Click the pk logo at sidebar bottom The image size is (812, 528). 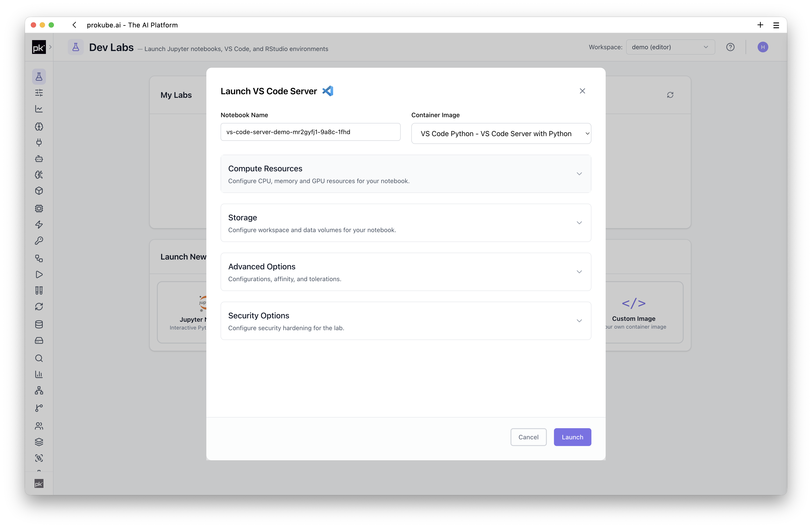39,483
